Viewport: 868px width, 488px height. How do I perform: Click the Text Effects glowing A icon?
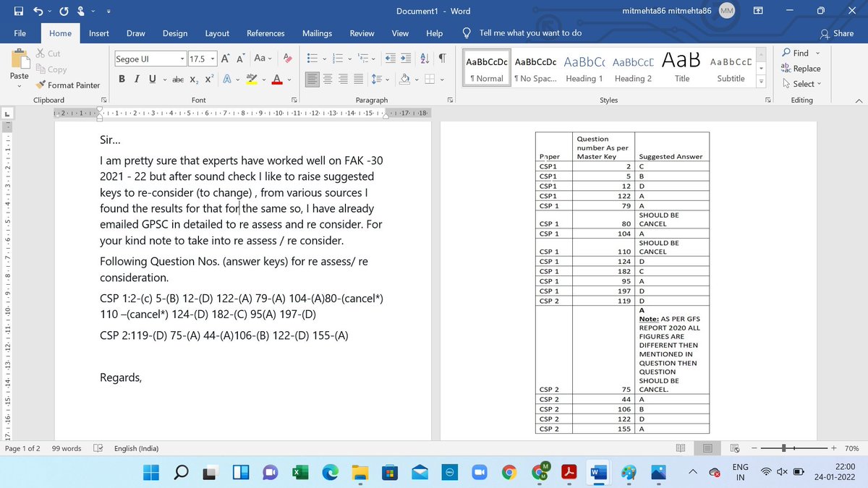pos(226,80)
